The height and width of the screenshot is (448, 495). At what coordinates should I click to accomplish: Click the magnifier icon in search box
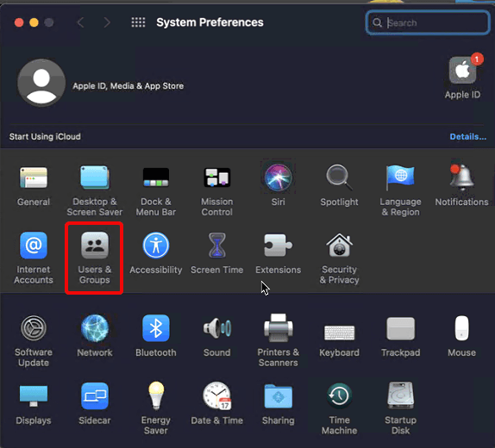point(377,22)
